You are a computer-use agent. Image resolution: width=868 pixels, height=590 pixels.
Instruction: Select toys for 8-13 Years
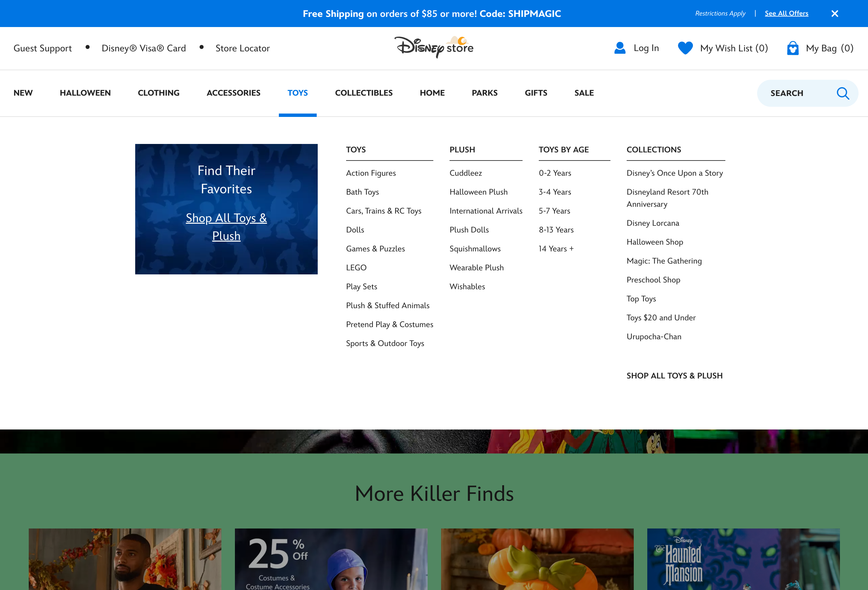(556, 230)
